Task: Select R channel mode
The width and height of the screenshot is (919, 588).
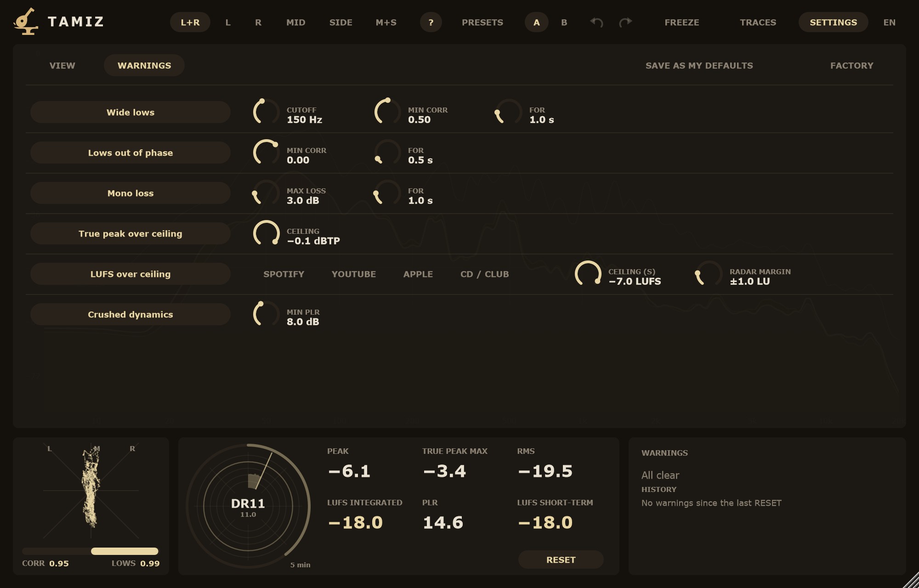Action: [258, 22]
